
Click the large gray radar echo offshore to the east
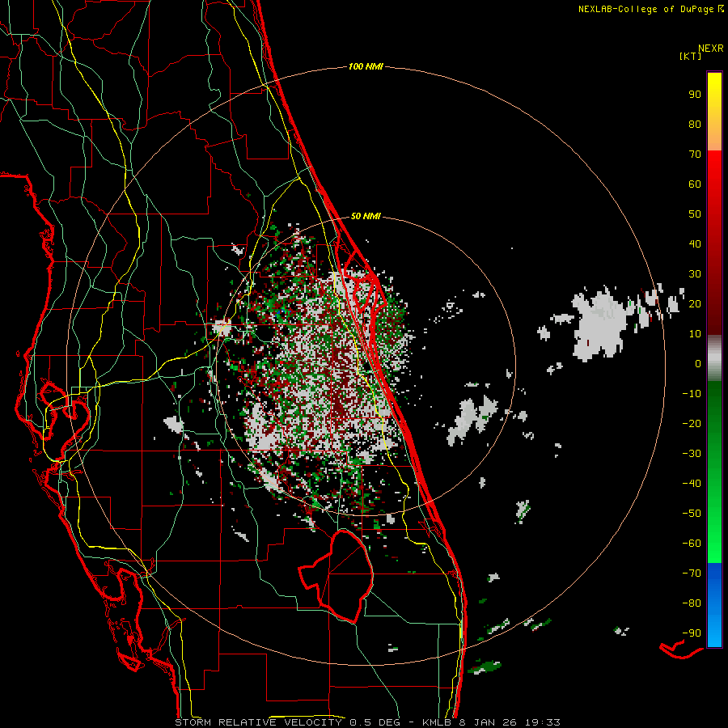[600, 324]
